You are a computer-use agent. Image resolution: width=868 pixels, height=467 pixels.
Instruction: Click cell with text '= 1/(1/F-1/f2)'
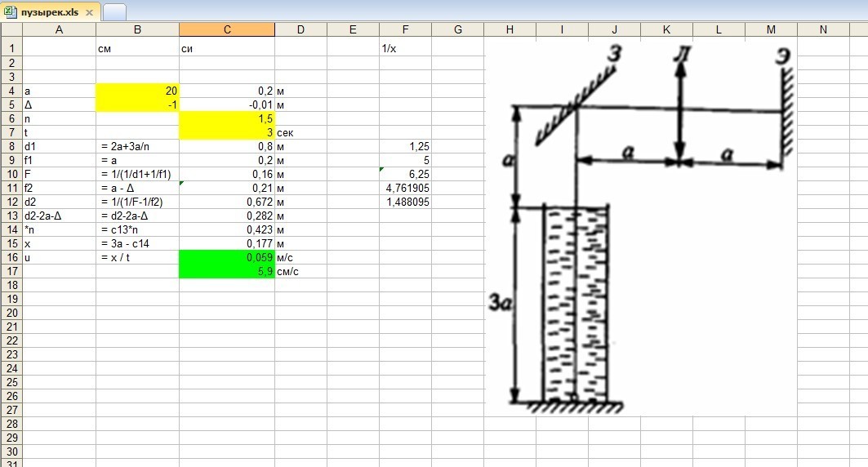[137, 202]
